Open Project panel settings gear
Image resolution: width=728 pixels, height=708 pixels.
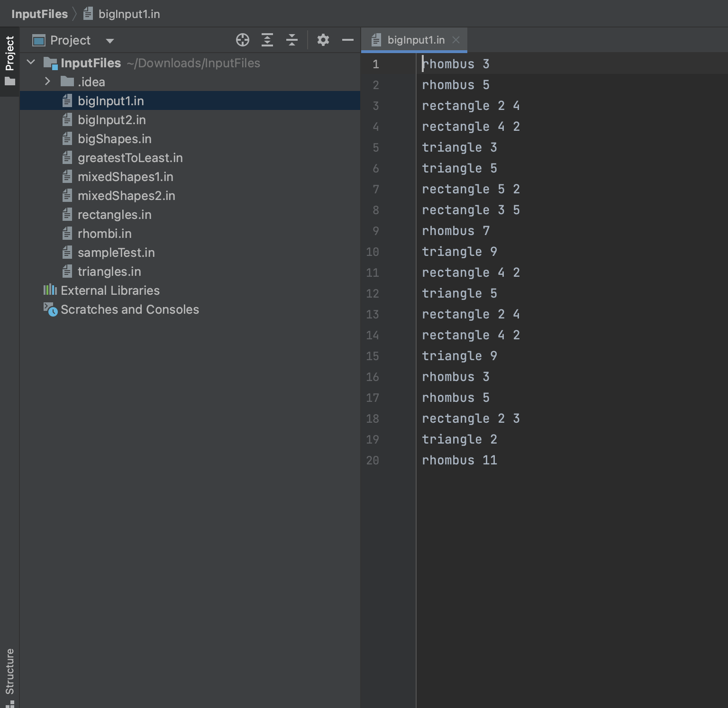323,40
